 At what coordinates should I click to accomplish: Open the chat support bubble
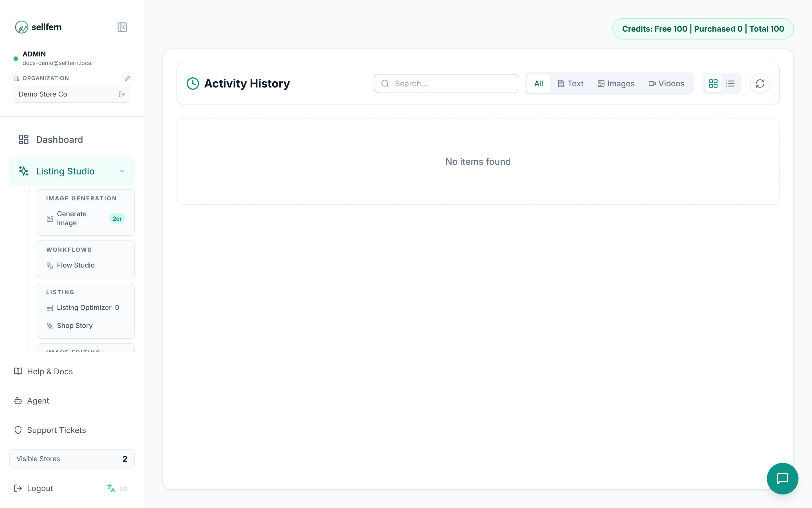click(782, 478)
